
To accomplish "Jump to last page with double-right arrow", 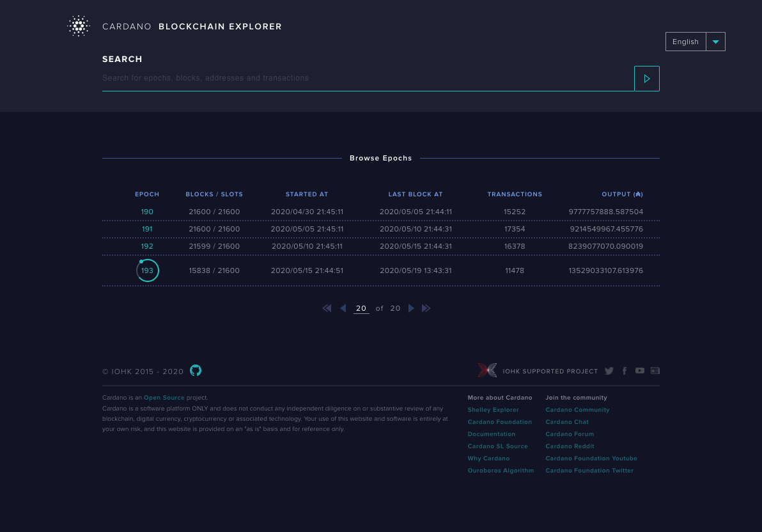I will point(426,308).
